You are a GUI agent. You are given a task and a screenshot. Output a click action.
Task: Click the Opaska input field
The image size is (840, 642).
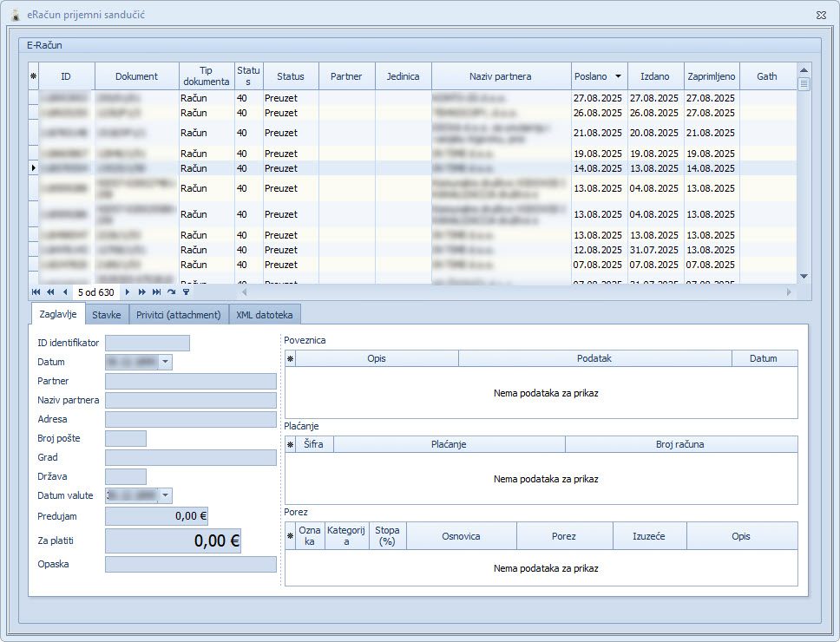coord(190,565)
